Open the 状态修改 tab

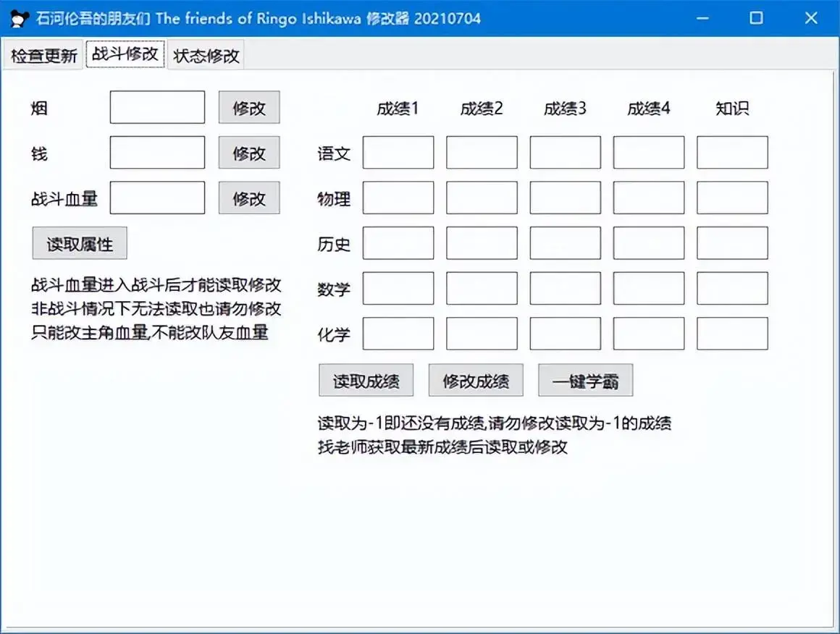206,54
